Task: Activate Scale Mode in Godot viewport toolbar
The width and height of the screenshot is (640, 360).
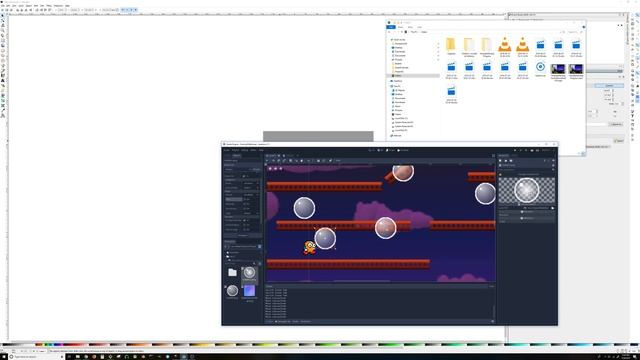Action: pyautogui.click(x=284, y=160)
